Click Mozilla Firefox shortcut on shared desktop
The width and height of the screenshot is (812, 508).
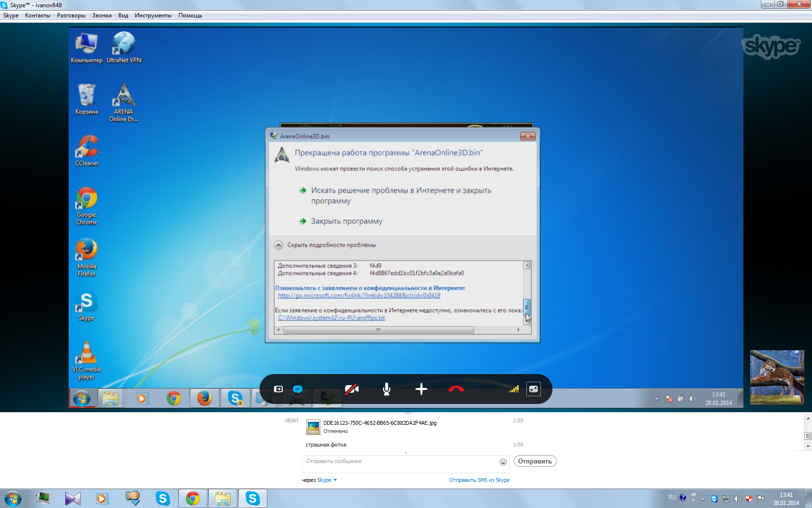pos(87,257)
